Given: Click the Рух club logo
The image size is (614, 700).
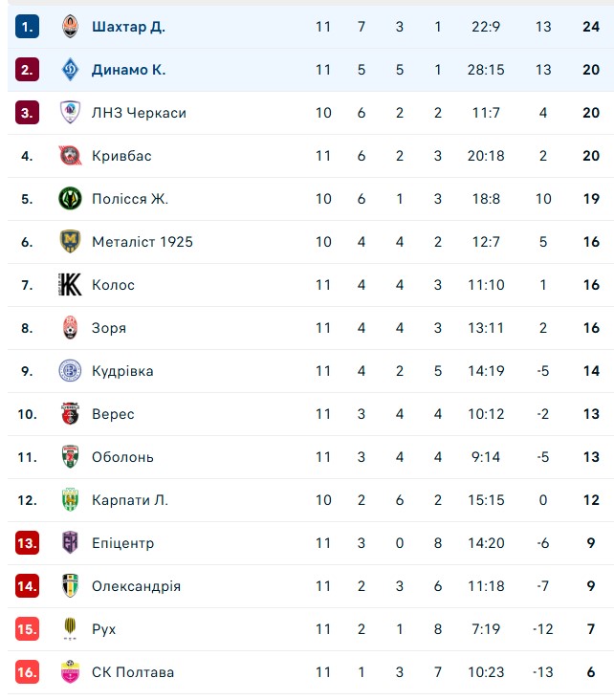Looking at the screenshot, I should 71,629.
